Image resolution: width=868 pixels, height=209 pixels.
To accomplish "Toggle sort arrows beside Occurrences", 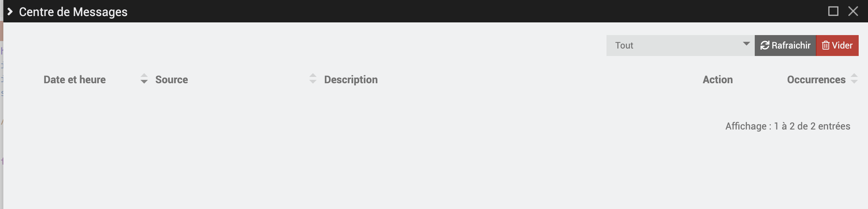I will 854,79.
